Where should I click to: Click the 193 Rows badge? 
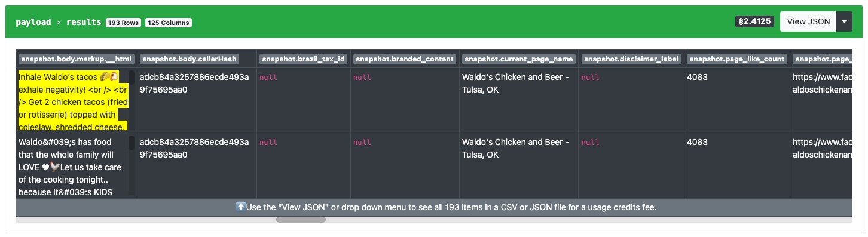point(123,23)
